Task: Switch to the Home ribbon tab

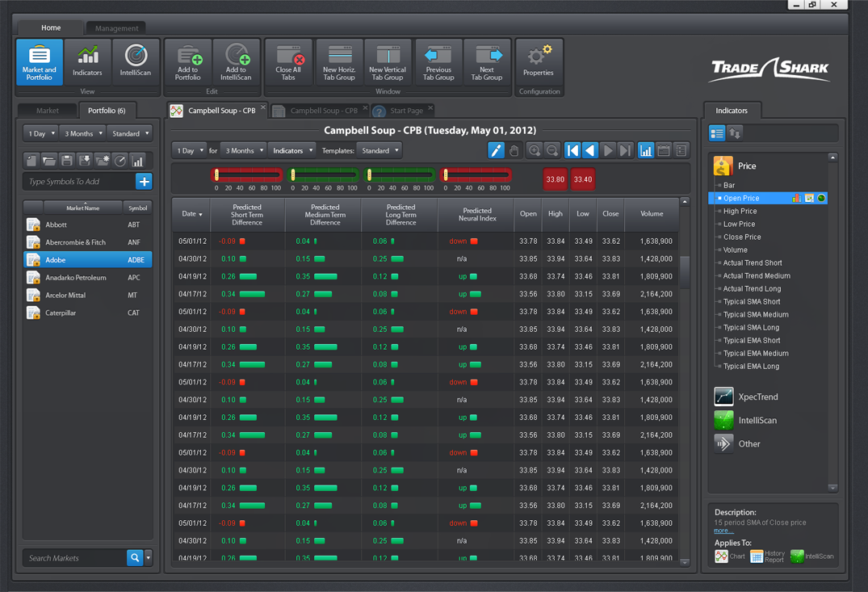Action: click(51, 27)
